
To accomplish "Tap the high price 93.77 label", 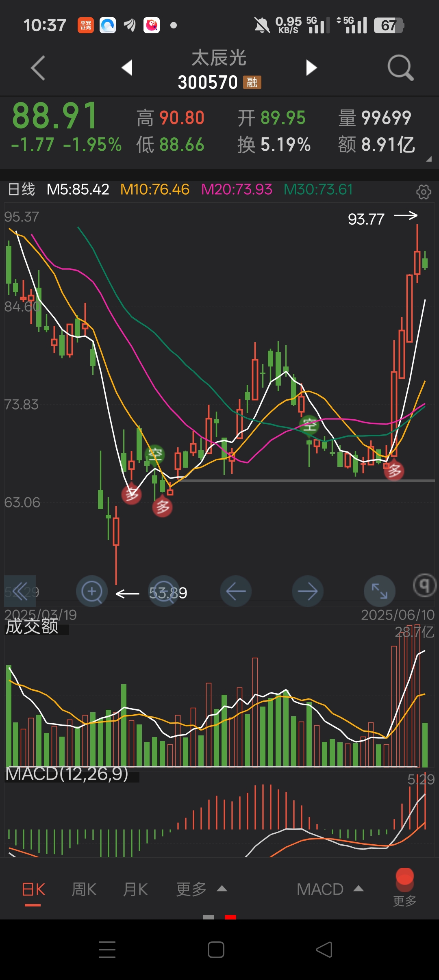I will click(366, 219).
